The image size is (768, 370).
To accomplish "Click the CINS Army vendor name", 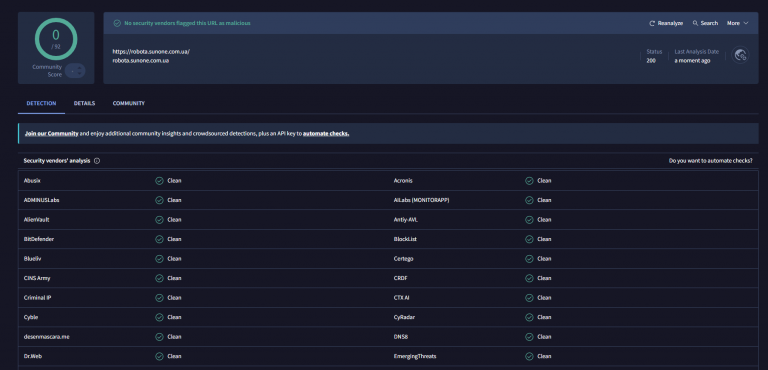I will pyautogui.click(x=37, y=278).
